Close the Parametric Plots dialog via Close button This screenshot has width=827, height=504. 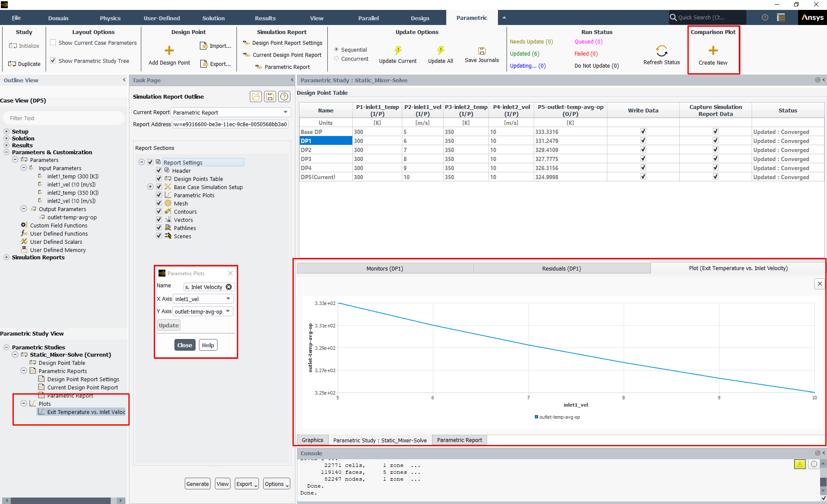point(184,345)
